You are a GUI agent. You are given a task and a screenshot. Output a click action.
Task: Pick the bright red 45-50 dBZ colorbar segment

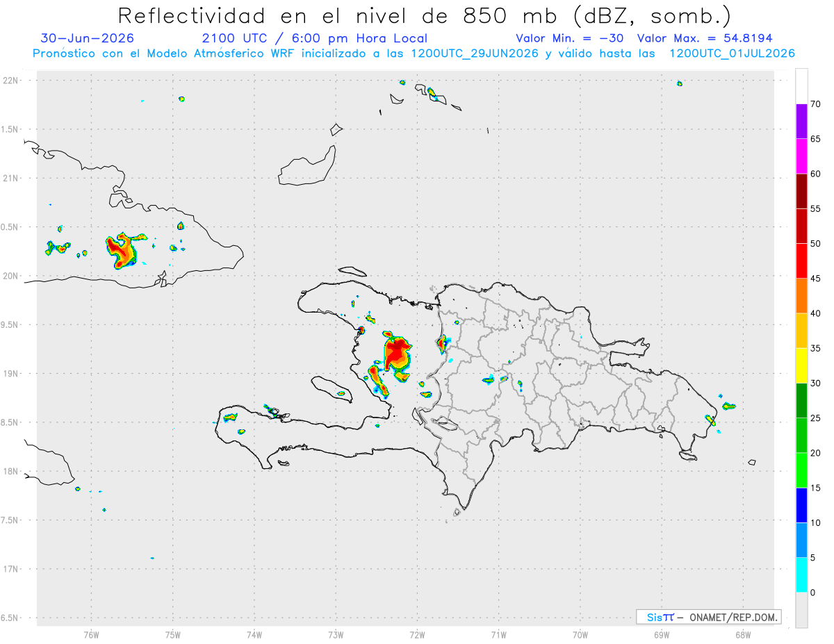[x=801, y=261]
